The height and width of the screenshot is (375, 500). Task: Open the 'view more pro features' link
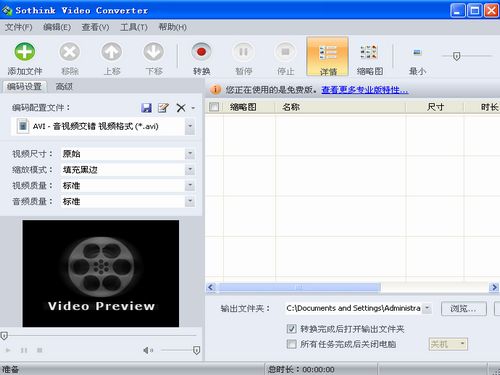coord(365,90)
